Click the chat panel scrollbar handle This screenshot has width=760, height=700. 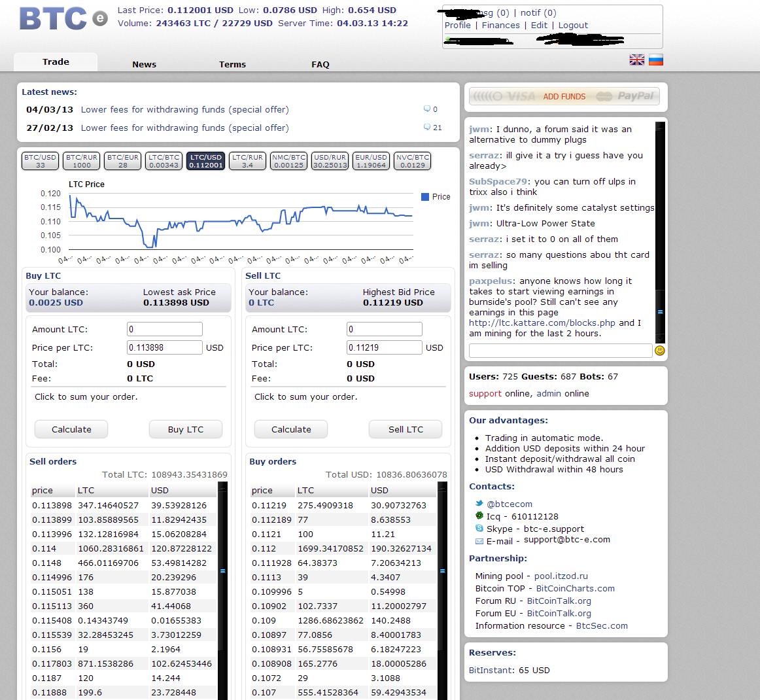(660, 311)
